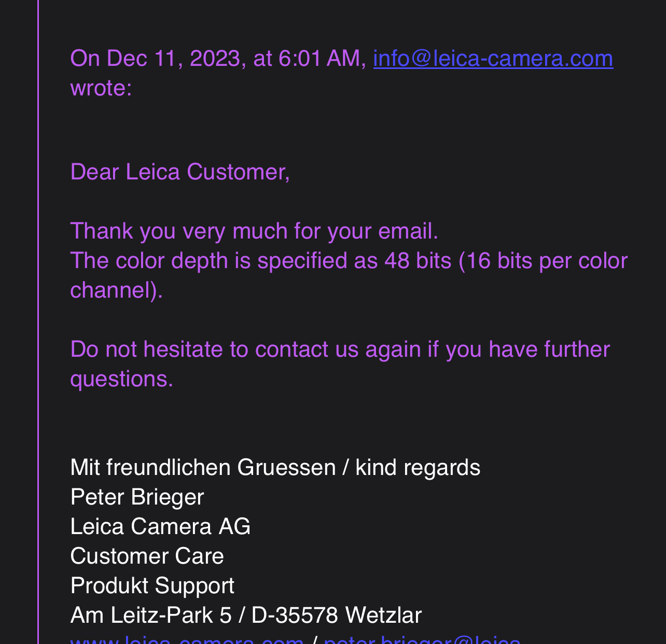666x644 pixels.
Task: Click 'D-35578 Wetzlar' postal code text
Action: (337, 615)
